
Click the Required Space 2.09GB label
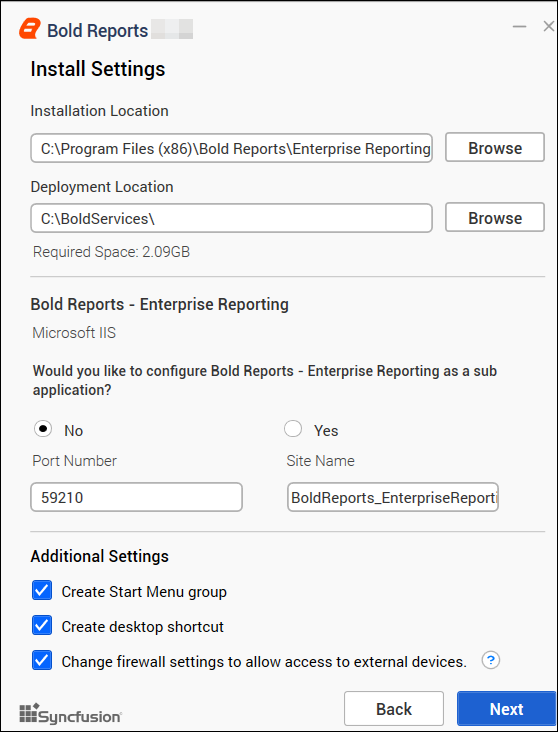[112, 252]
